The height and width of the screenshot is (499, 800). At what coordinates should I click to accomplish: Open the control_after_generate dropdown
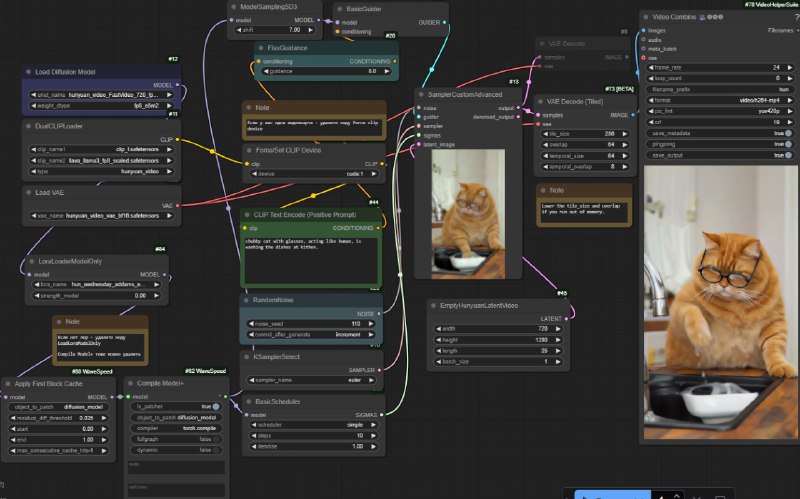point(311,335)
